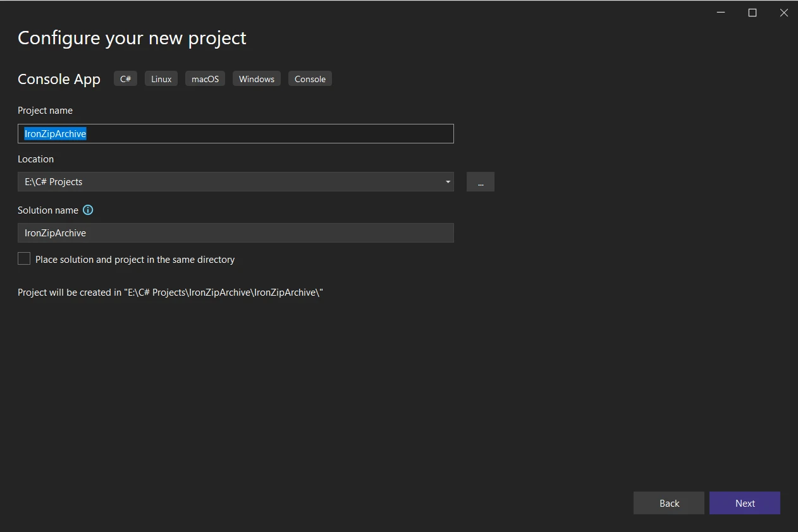Click the Linux platform tag

(161, 79)
